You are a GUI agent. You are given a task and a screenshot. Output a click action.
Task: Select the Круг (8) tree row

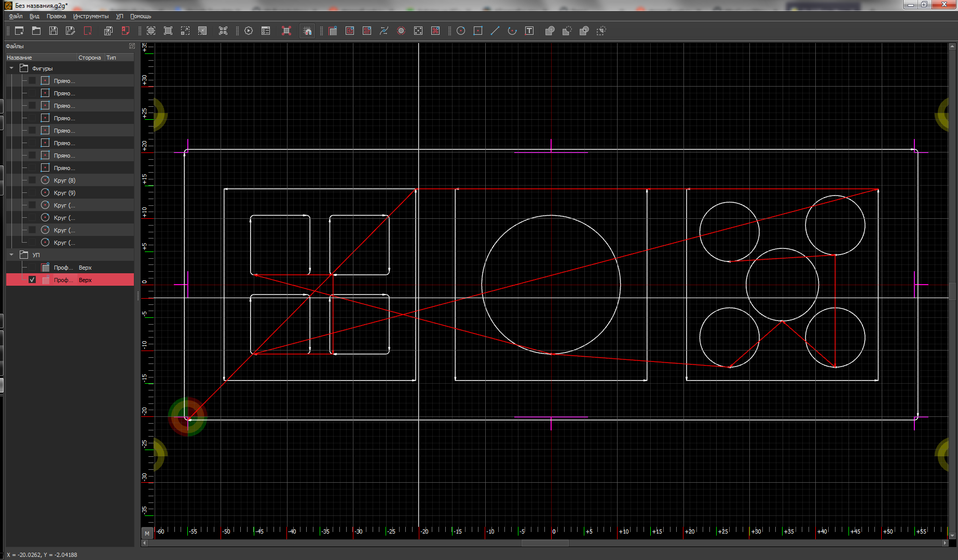click(x=70, y=180)
